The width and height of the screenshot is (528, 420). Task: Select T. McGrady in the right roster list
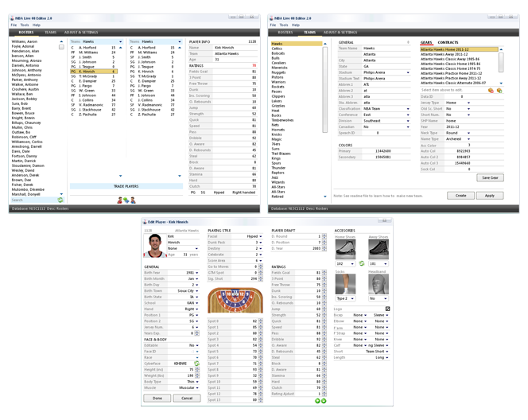[x=153, y=76]
